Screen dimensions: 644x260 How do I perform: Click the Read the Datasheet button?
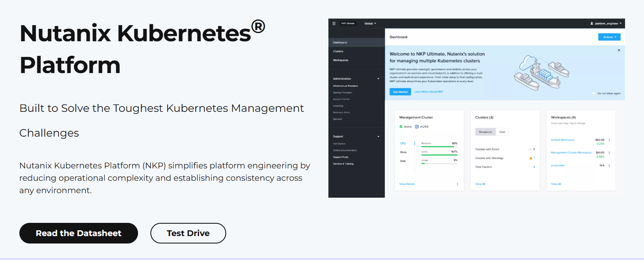79,233
